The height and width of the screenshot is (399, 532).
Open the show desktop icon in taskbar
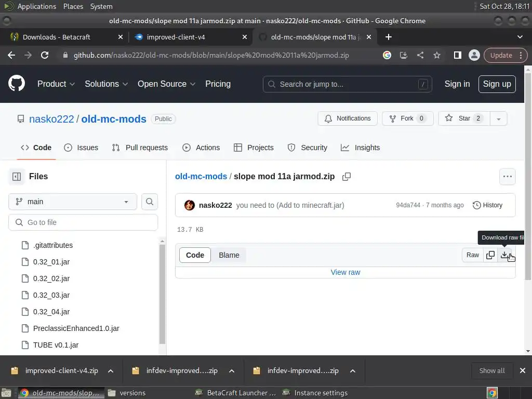[6, 393]
